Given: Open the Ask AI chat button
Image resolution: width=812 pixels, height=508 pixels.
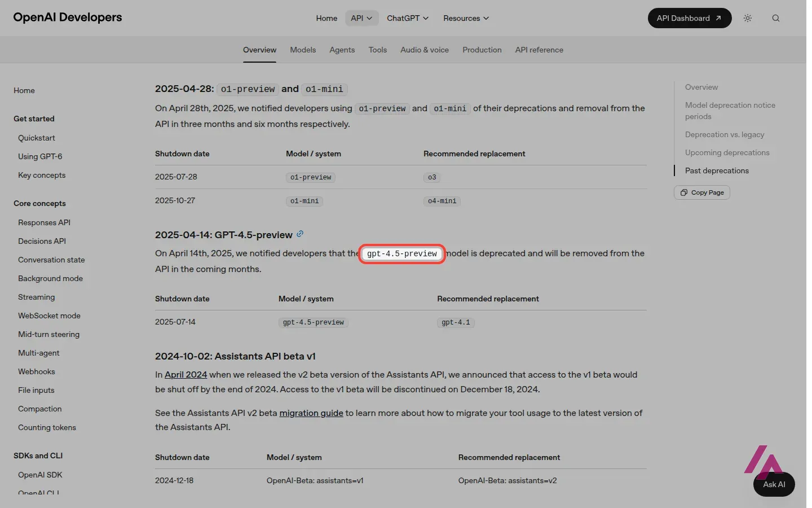Looking at the screenshot, I should point(774,484).
